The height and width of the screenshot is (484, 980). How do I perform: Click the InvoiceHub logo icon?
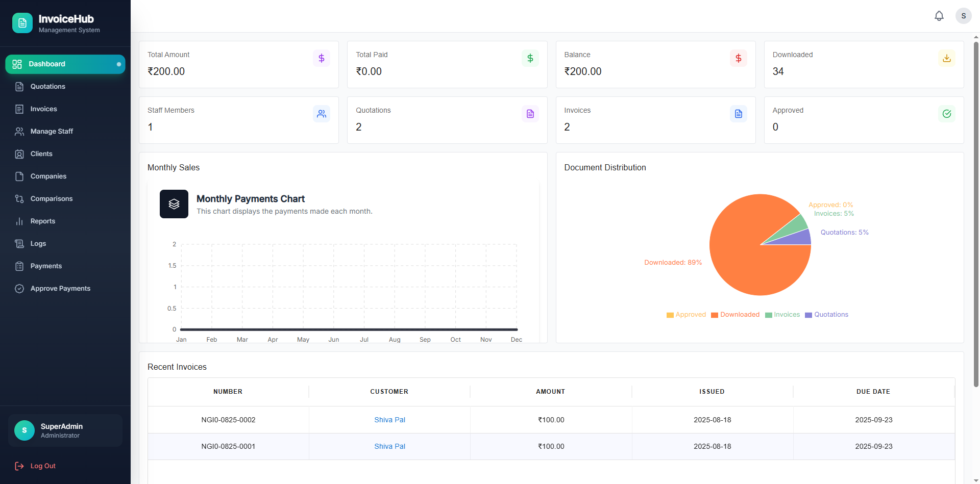22,23
